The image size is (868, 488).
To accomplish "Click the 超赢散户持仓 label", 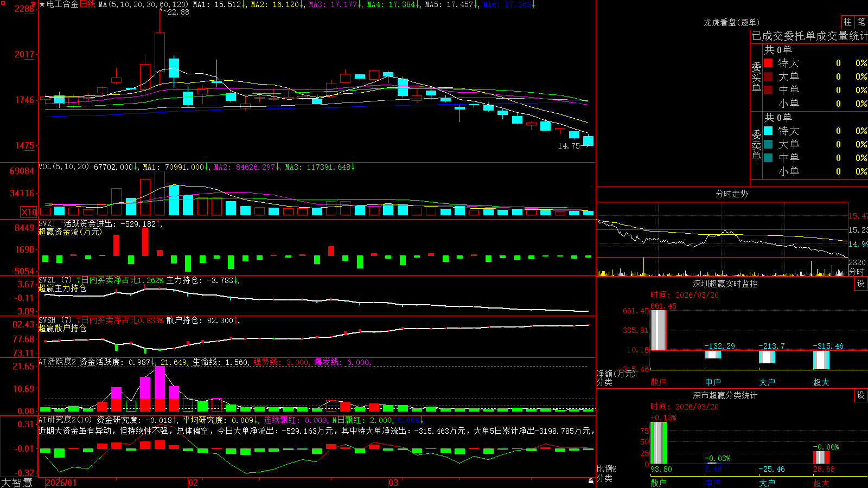I will 62,328.
